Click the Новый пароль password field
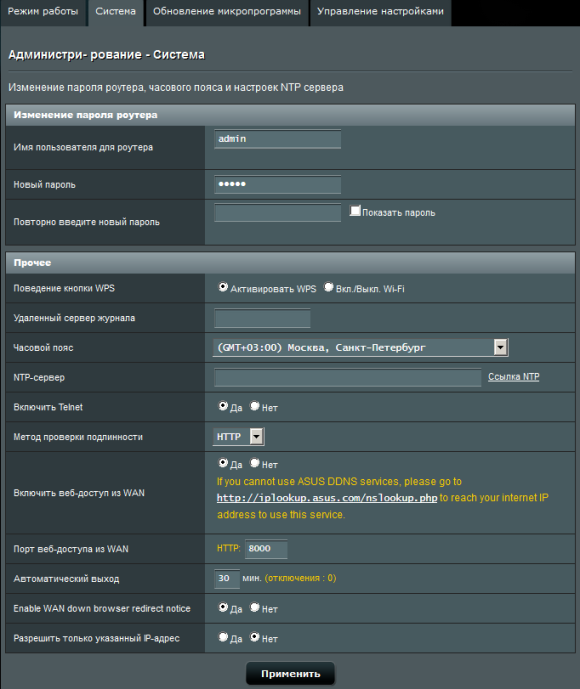 [277, 184]
